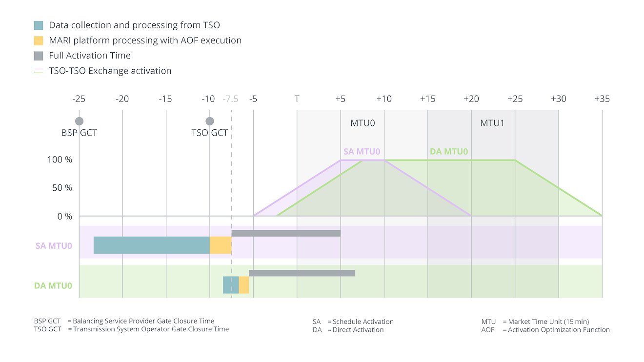Click the MTU1 region label

point(492,123)
